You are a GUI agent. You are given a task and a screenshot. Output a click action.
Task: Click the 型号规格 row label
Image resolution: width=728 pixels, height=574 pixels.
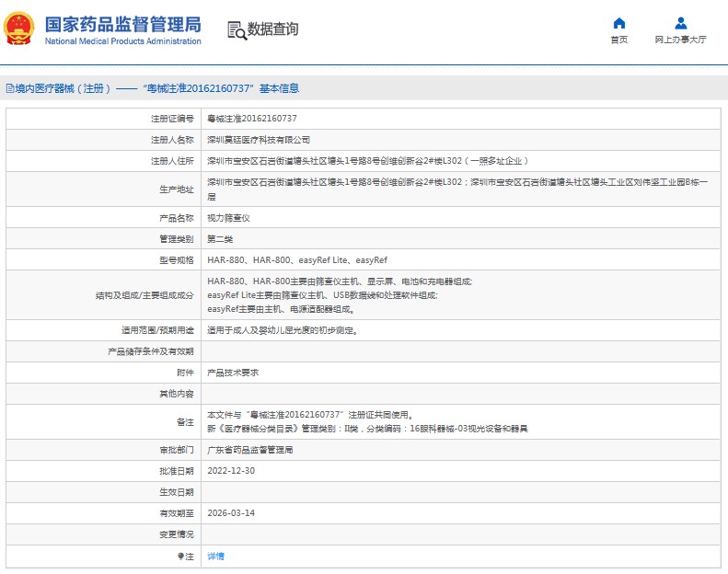177,260
